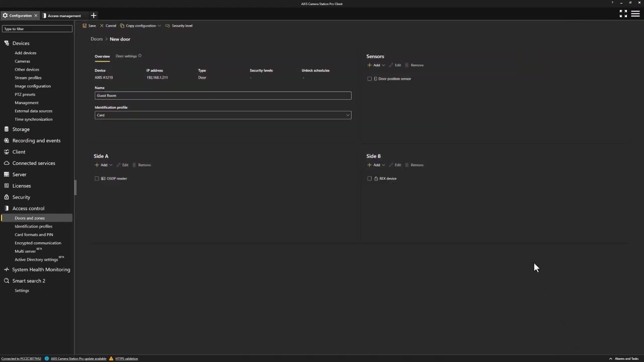Screen dimensions: 644x362
Task: Open Identification profiles in sidebar
Action: click(34, 226)
